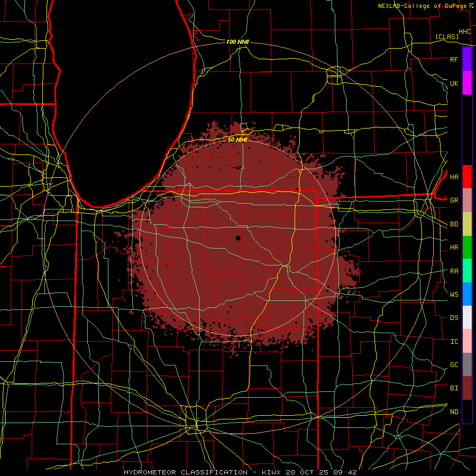Viewport: 476px width, 476px height.
Task: Click the '100 NMI' range ring label
Action: pos(237,42)
